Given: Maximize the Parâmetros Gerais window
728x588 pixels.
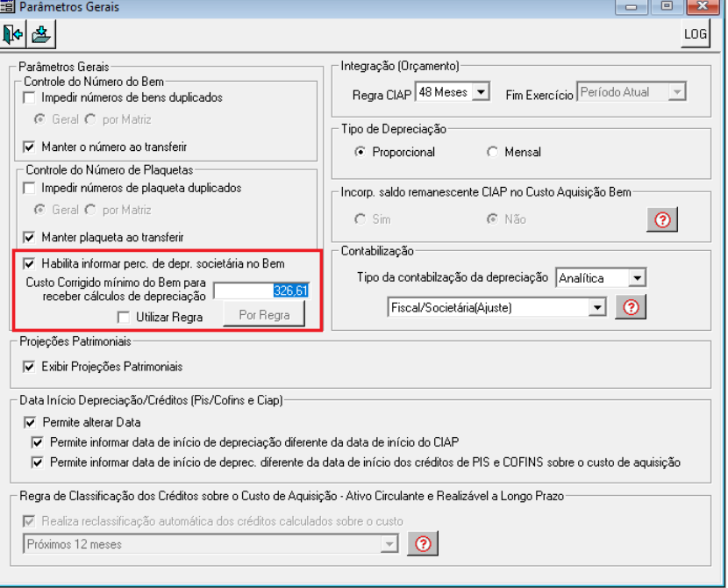Looking at the screenshot, I should click(667, 6).
